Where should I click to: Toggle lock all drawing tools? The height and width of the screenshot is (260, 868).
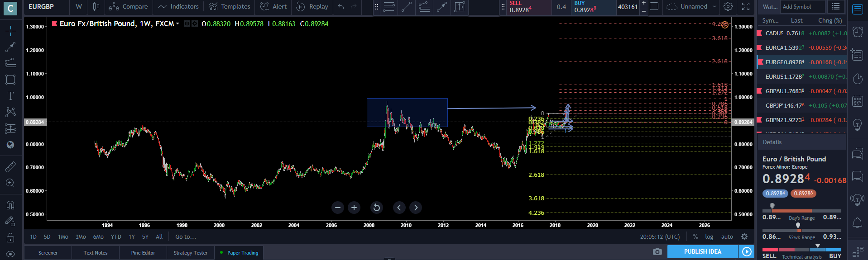[10, 237]
